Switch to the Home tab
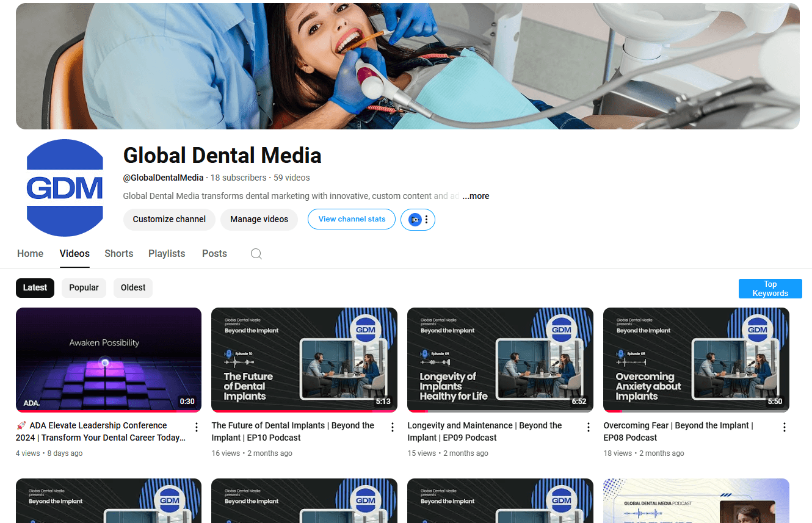The image size is (812, 523). [31, 254]
